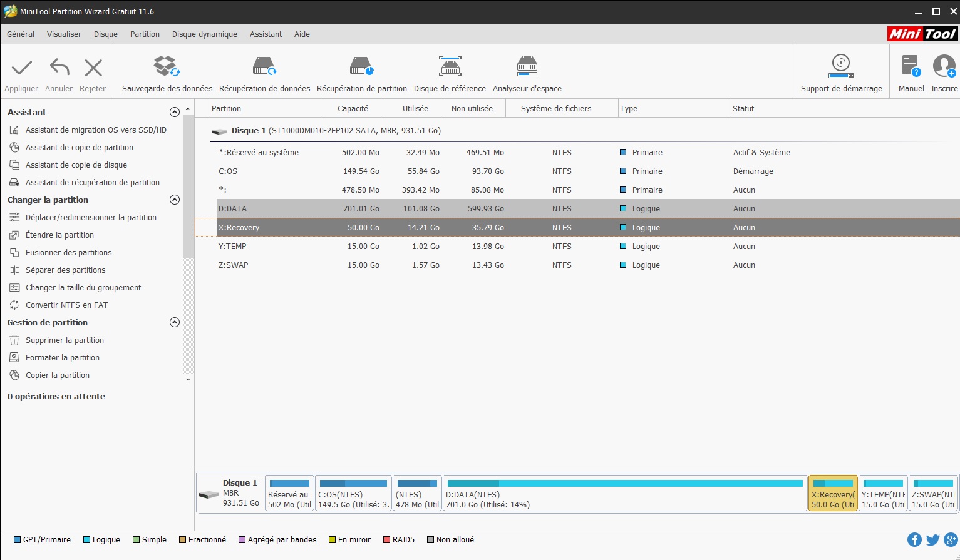Open Analyseur d'espace tool
Viewport: 960px width, 560px height.
pos(527,74)
